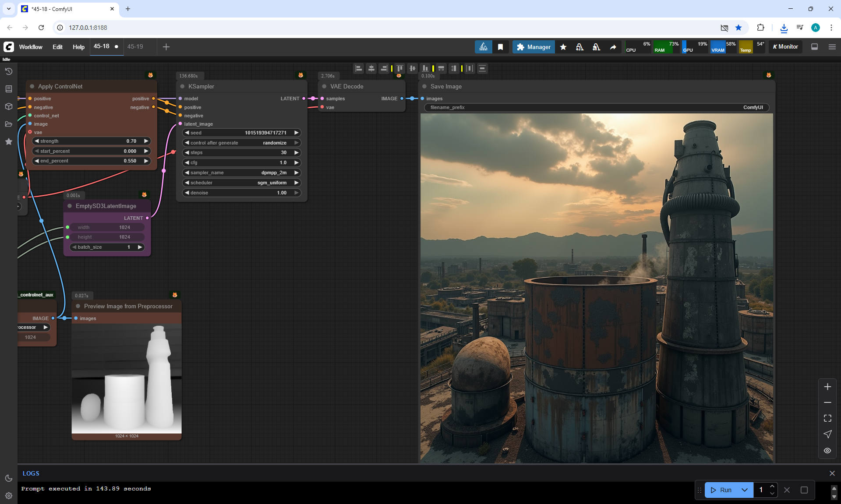Open the Workflow menu
Screen dimensions: 841x504
click(31, 47)
